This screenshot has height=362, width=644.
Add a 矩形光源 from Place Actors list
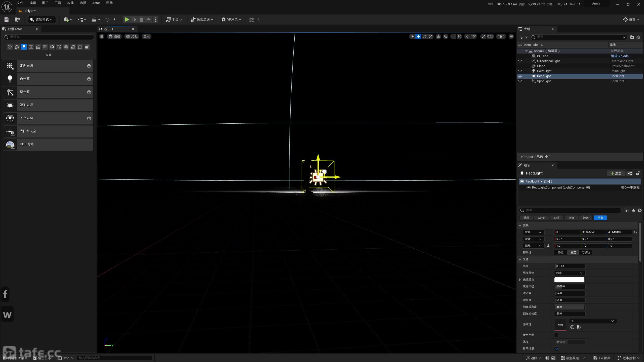point(48,105)
